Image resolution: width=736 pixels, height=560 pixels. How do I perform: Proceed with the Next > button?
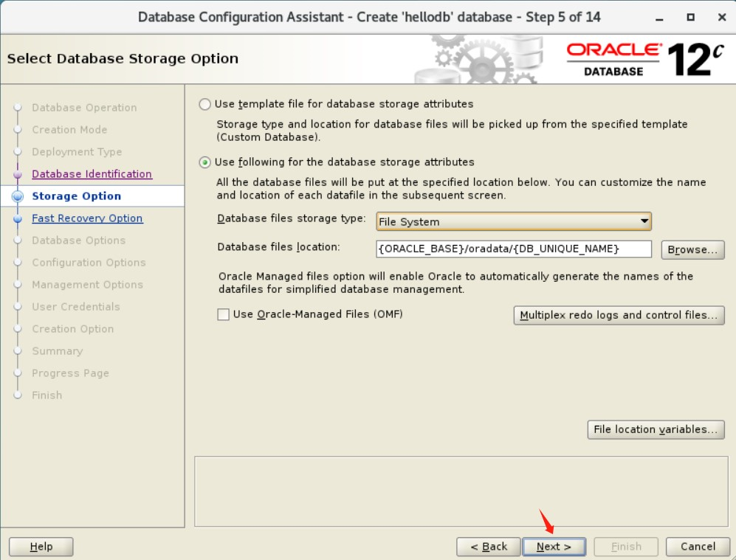[554, 547]
